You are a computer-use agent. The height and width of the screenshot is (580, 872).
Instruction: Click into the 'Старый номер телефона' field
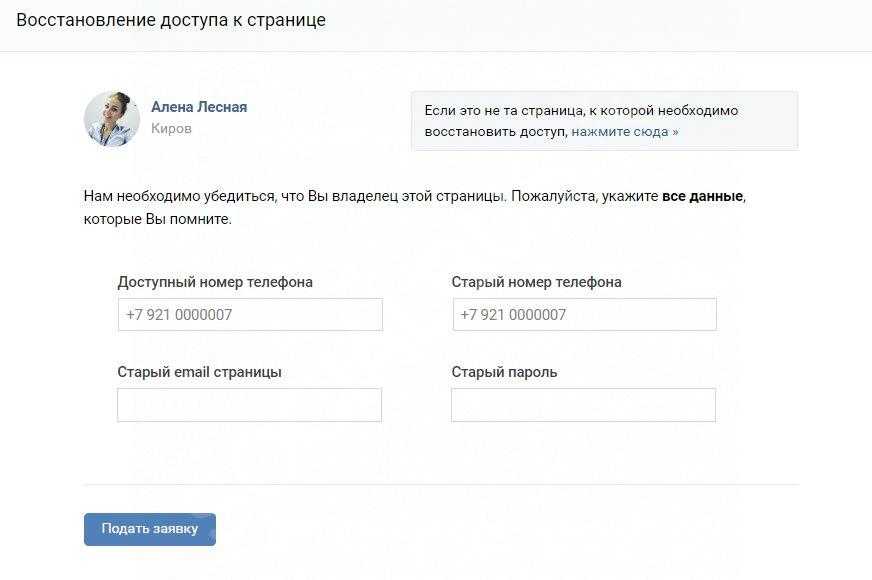pyautogui.click(x=584, y=314)
